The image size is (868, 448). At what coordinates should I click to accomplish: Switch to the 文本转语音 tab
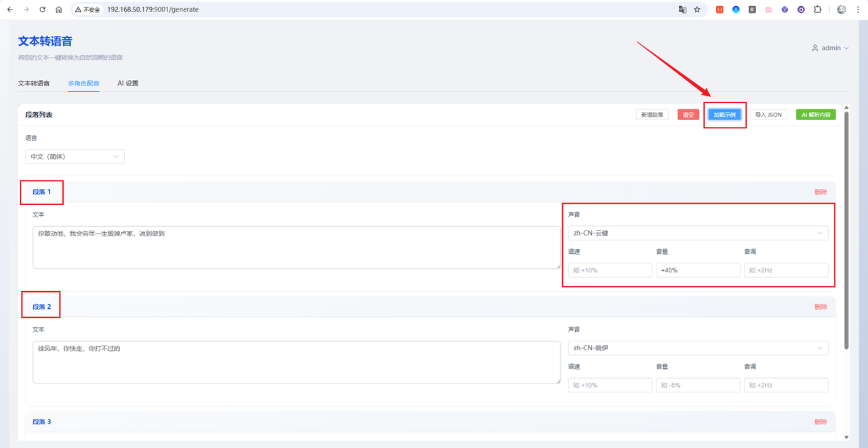point(34,83)
